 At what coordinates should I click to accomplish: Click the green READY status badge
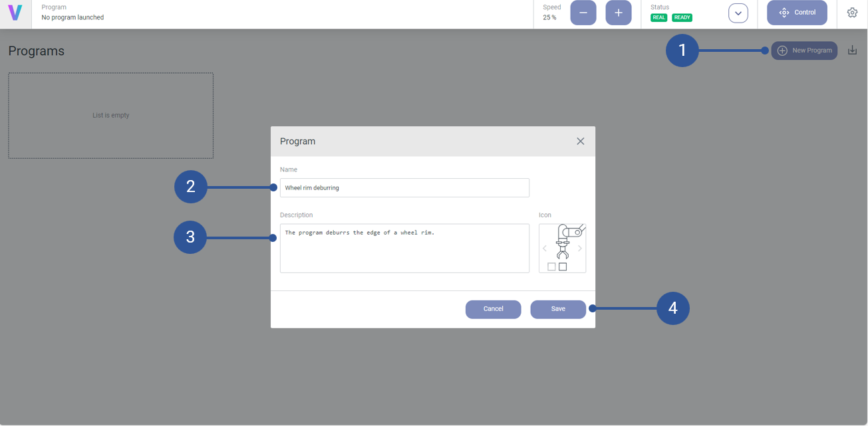[x=682, y=18]
